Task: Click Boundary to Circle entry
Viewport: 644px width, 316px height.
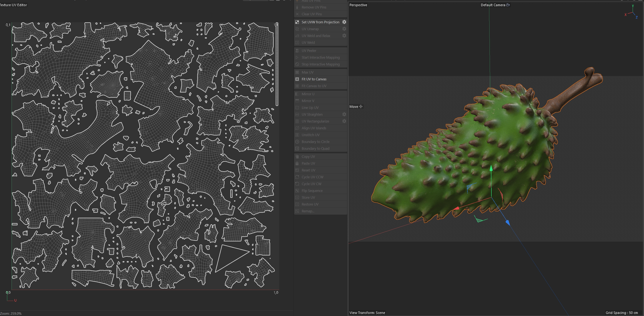Action: [x=315, y=142]
